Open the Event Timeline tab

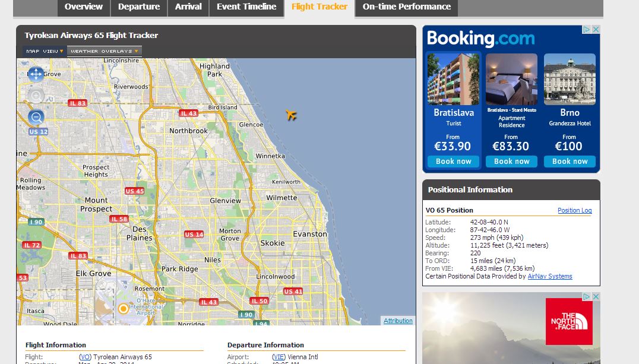246,7
